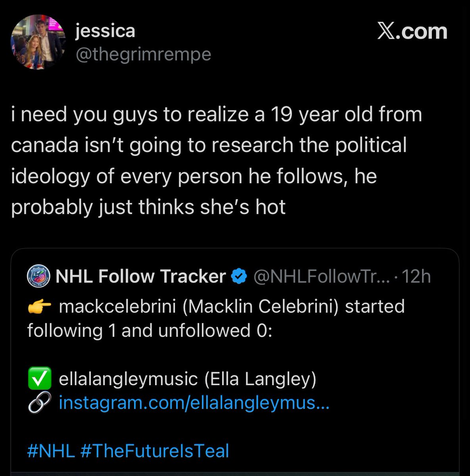Click the chain link emoji
Viewport: 470px width, 476px height.
pyautogui.click(x=39, y=403)
